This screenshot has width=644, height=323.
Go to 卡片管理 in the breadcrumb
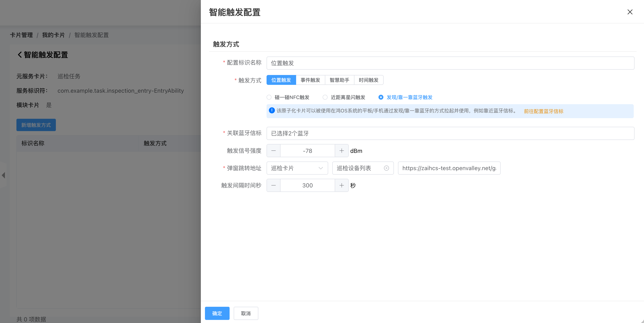tap(21, 35)
